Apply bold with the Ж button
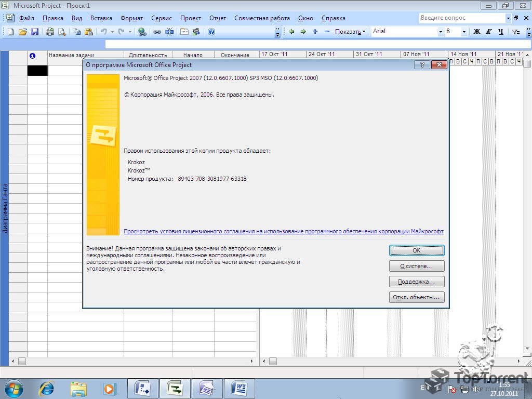532x399 pixels. click(x=477, y=32)
